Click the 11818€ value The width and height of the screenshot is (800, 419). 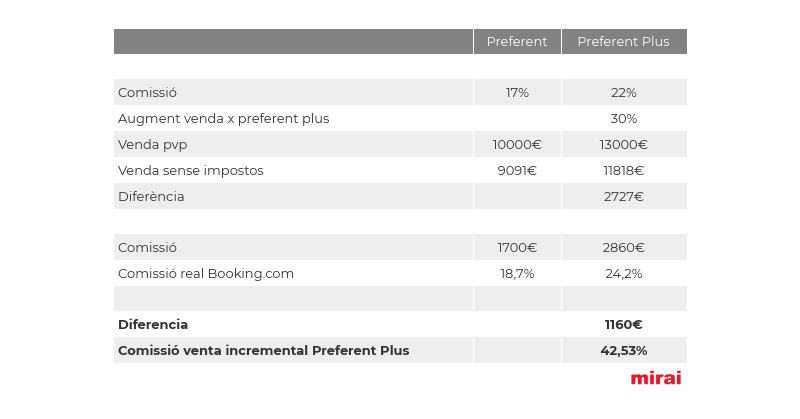tap(623, 170)
